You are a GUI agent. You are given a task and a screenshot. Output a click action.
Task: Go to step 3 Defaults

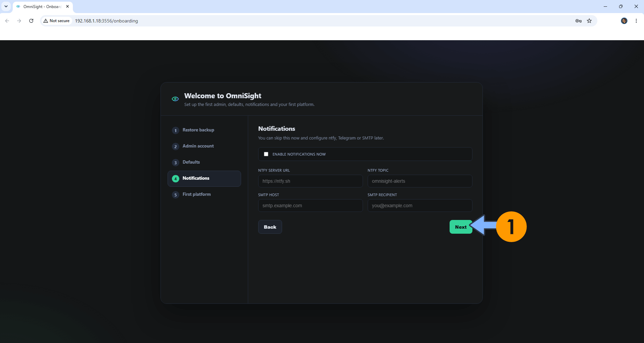point(204,162)
